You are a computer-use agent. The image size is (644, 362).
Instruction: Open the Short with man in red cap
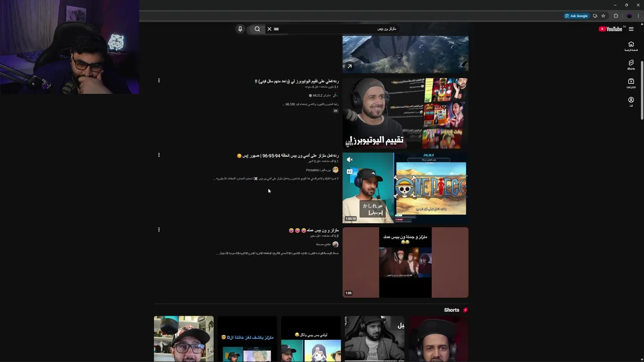click(x=184, y=339)
